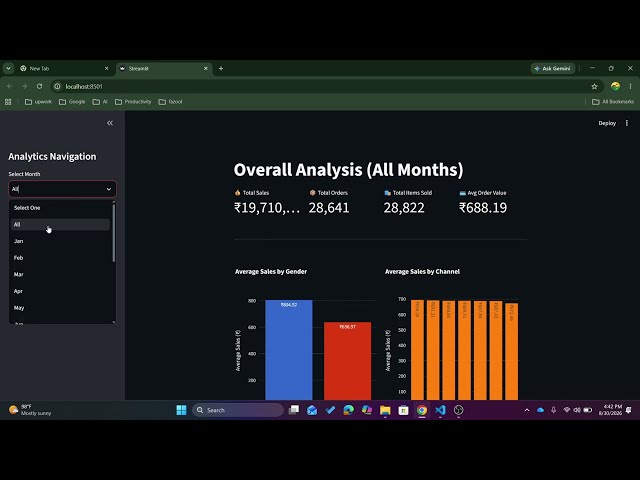Reload the page with the refresh icon
640x480 pixels.
click(x=39, y=87)
